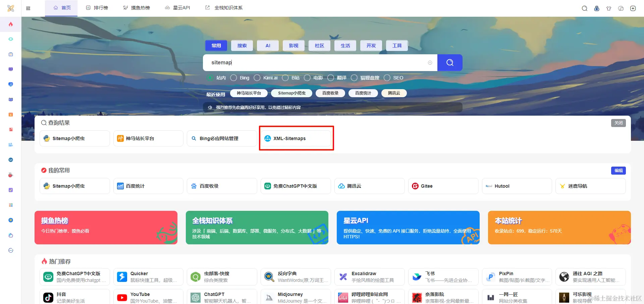Select the coffee cup category in sidebar

(x=11, y=175)
